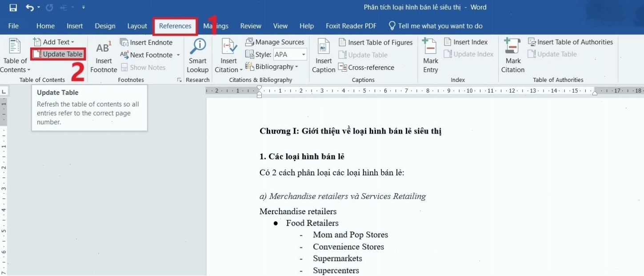
Task: Click line 'Có 2 cách phân loại các loại hình bán lẻ:'
Action: point(332,173)
